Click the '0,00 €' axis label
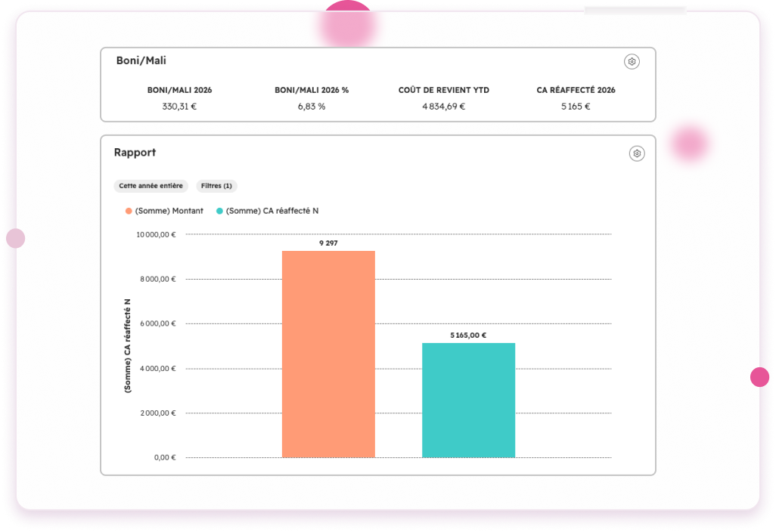Screen dimensions: 776x532 tap(165, 458)
